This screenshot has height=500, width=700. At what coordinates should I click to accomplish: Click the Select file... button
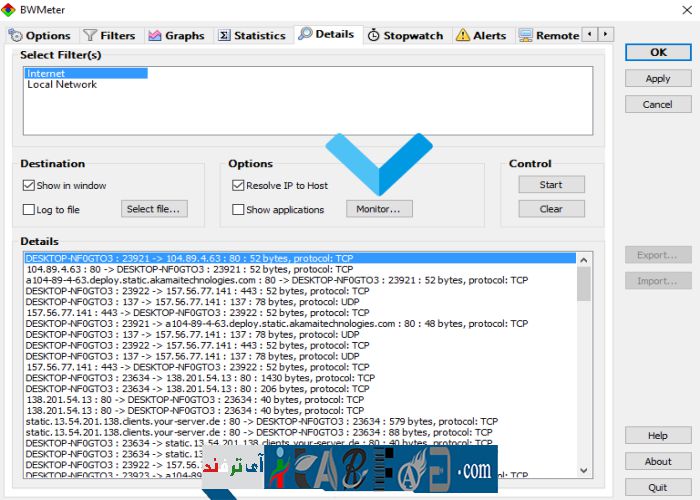pyautogui.click(x=154, y=209)
